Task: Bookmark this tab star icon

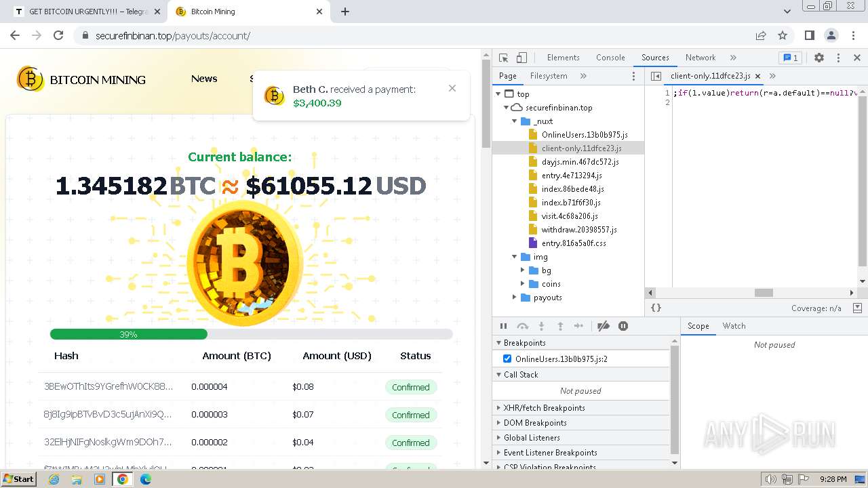Action: click(x=783, y=35)
